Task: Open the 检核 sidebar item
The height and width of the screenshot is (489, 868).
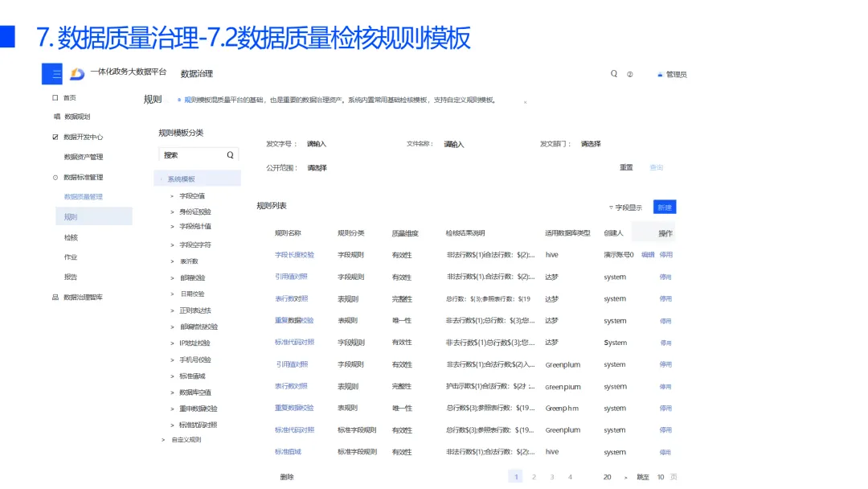Action: tap(71, 237)
